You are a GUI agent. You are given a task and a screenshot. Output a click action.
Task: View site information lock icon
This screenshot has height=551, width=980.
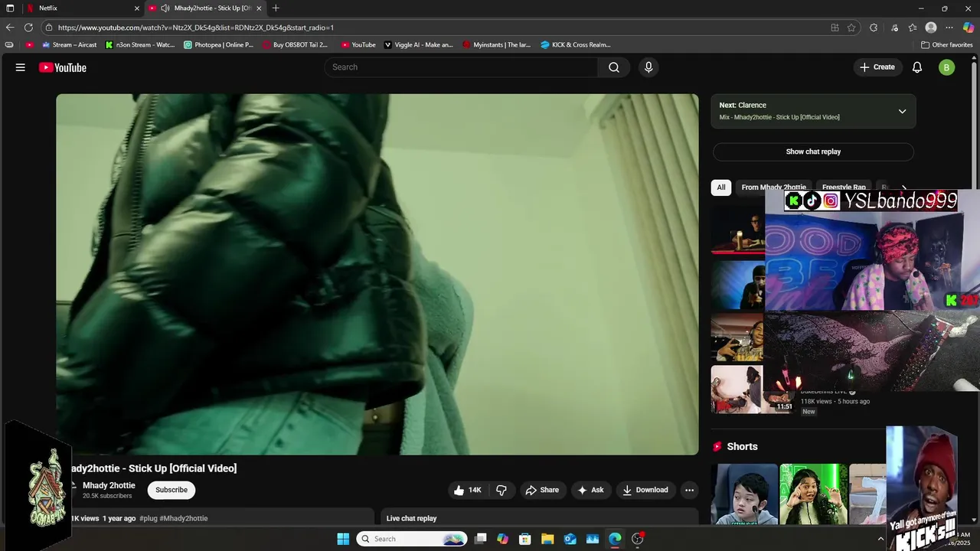48,28
